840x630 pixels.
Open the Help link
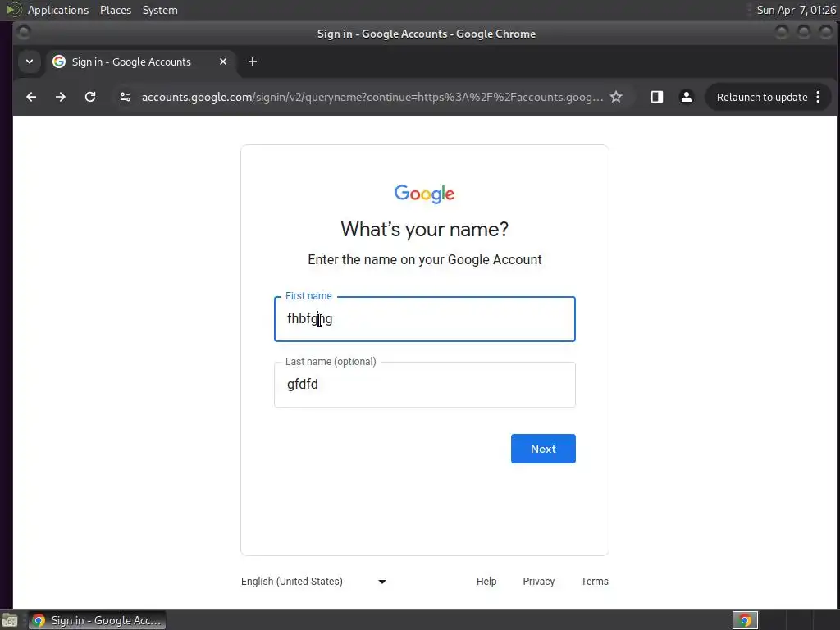pyautogui.click(x=486, y=582)
